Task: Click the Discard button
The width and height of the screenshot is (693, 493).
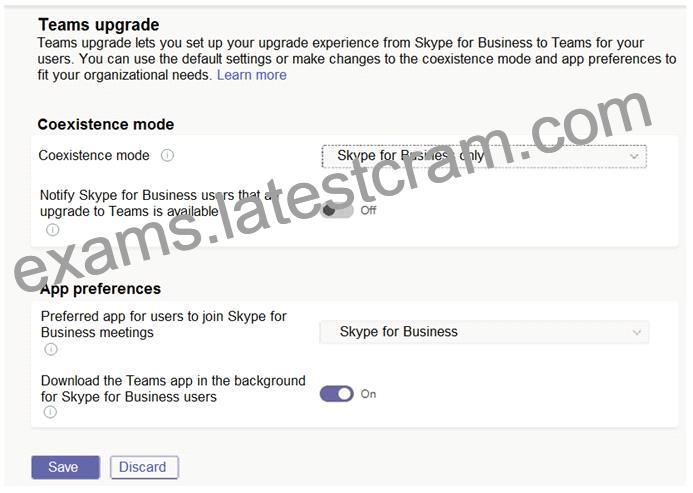Action: (x=144, y=467)
